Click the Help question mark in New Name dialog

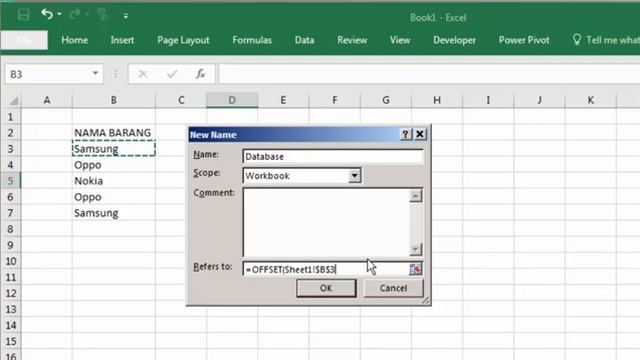(406, 134)
